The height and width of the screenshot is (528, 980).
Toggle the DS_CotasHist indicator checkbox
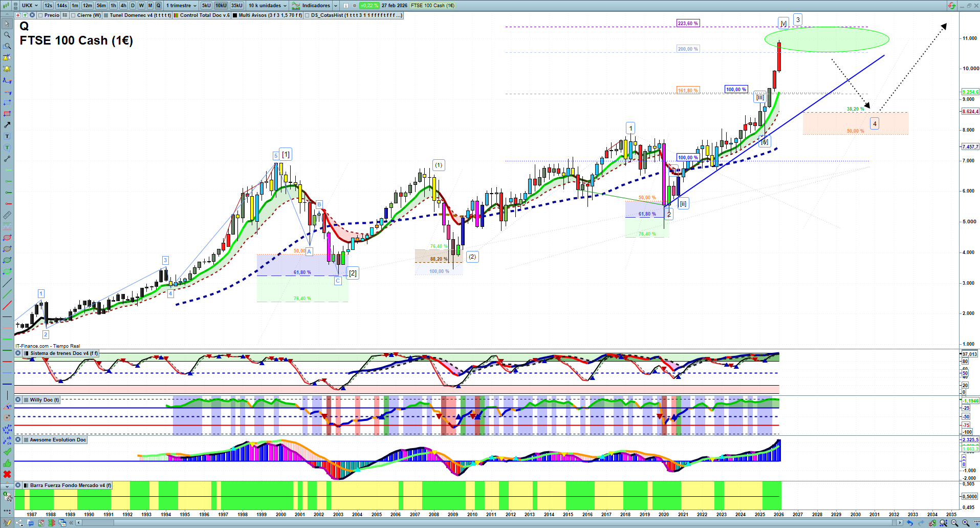[307, 15]
